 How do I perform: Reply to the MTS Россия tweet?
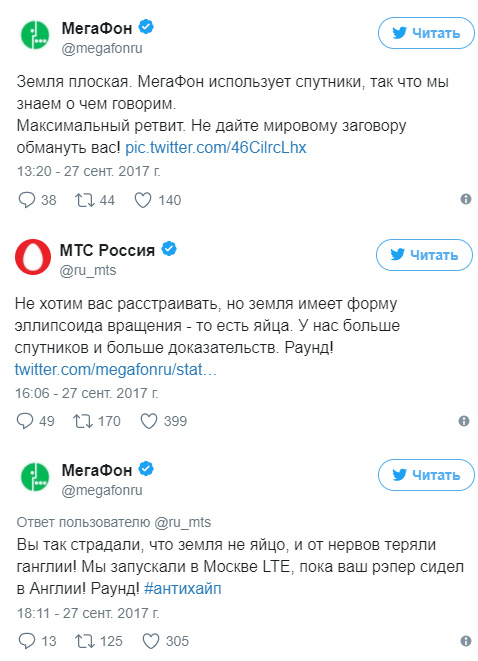tap(24, 421)
